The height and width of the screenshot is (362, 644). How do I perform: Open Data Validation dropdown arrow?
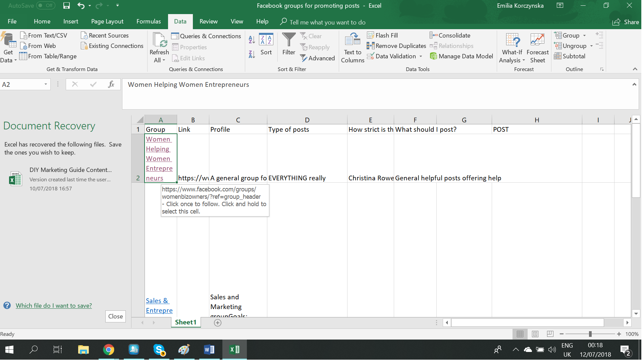[x=421, y=56]
